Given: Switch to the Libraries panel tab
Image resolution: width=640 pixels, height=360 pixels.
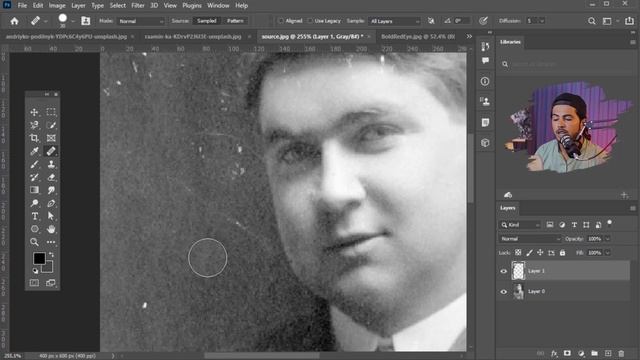Looking at the screenshot, I should coord(510,42).
